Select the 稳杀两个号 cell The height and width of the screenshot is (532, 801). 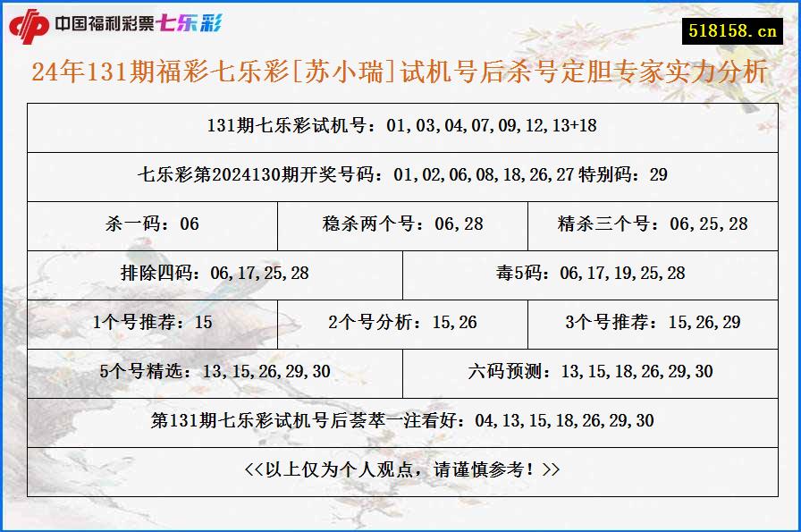tap(402, 225)
